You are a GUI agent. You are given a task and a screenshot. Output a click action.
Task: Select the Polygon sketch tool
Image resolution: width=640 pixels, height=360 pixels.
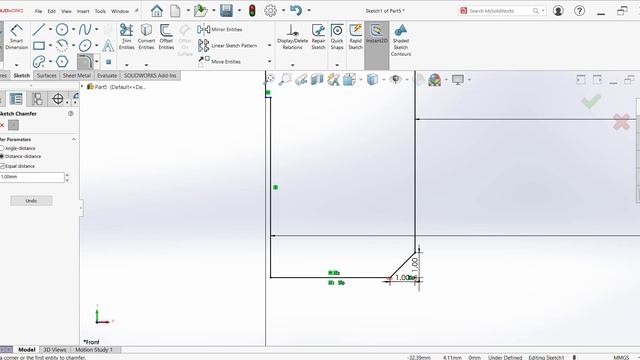pos(62,62)
